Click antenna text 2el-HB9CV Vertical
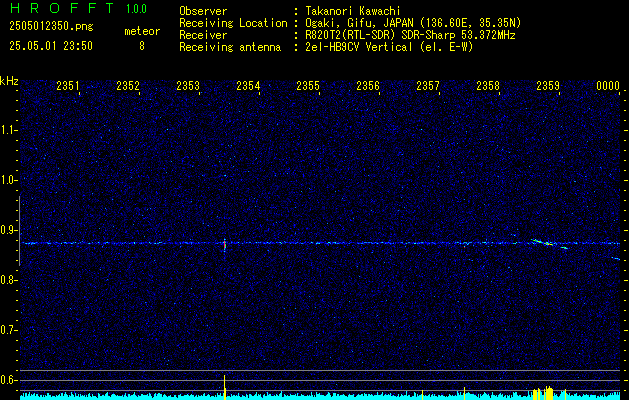The image size is (629, 400). click(359, 47)
